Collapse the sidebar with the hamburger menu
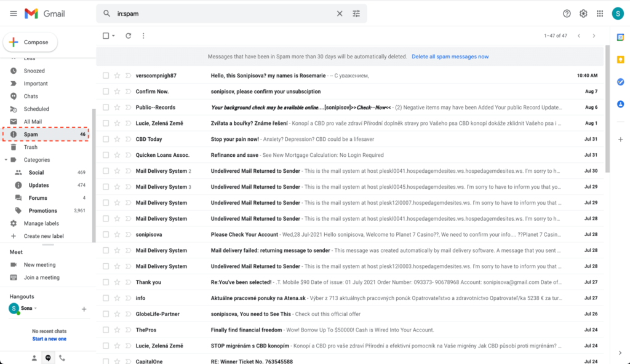Image resolution: width=630 pixels, height=364 pixels. 13,13
